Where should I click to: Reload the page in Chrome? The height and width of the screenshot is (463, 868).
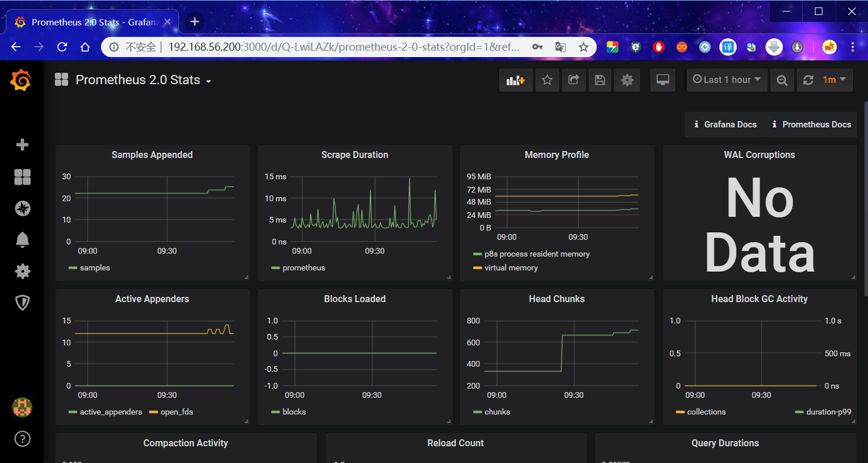coord(62,47)
